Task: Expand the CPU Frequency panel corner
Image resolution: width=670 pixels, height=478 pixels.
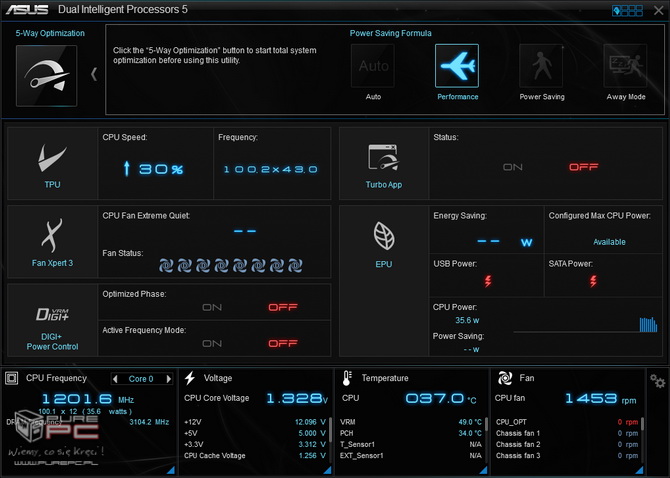Action: point(171,470)
